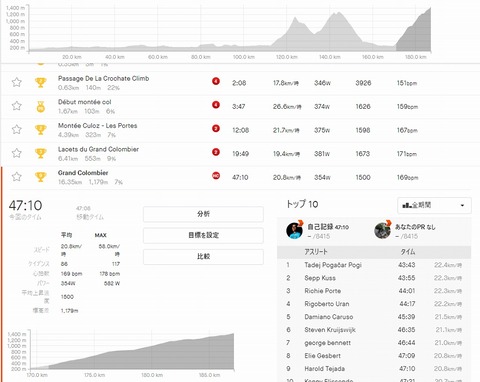Click the large 47:10 elapsed time
The image size is (480, 382).
pos(25,206)
